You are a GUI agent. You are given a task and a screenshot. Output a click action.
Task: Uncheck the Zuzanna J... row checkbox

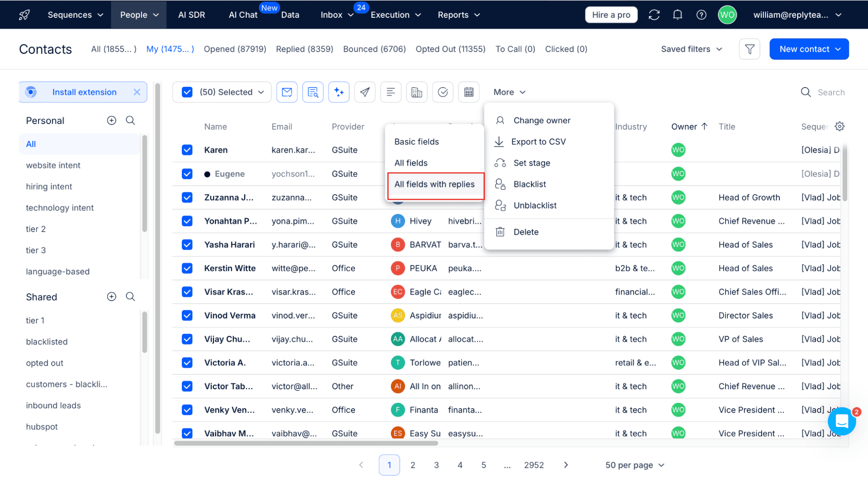[x=187, y=197]
